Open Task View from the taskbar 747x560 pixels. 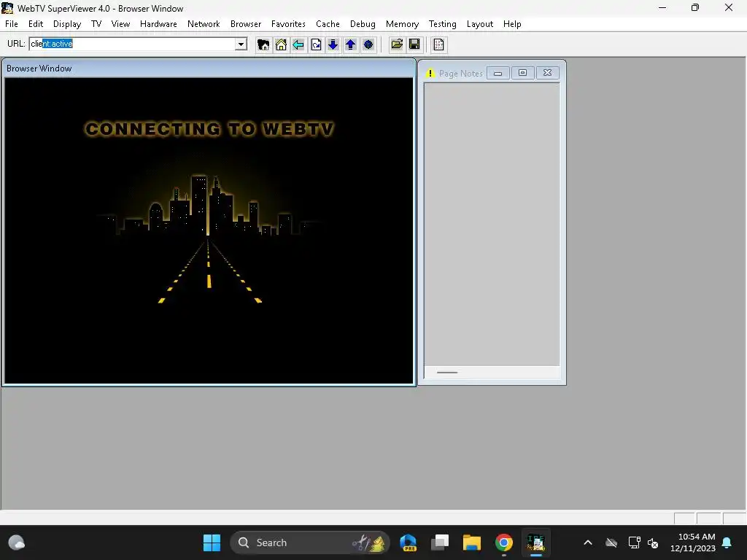440,542
